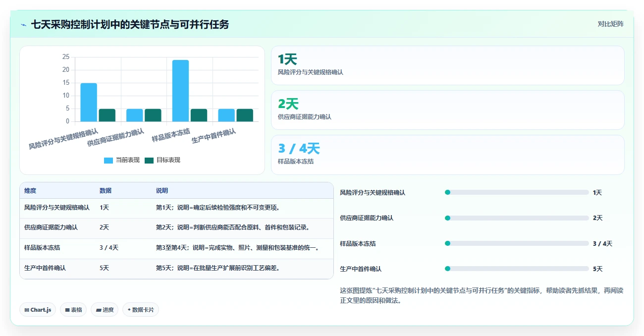Click the 3 / 4天 cell in the table
The image size is (644, 336).
point(109,248)
